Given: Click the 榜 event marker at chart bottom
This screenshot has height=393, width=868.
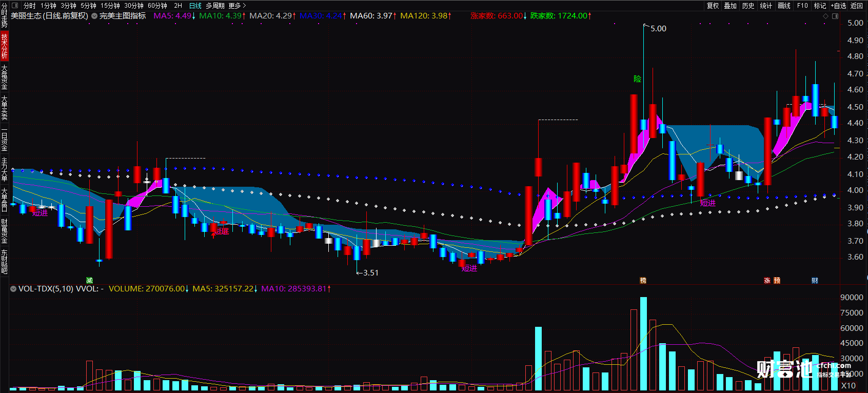Looking at the screenshot, I should (x=643, y=280).
